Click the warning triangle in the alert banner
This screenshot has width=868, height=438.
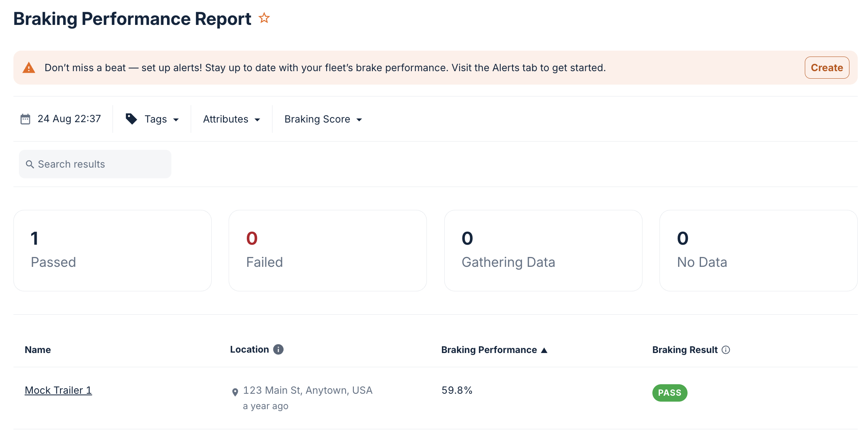(x=29, y=67)
